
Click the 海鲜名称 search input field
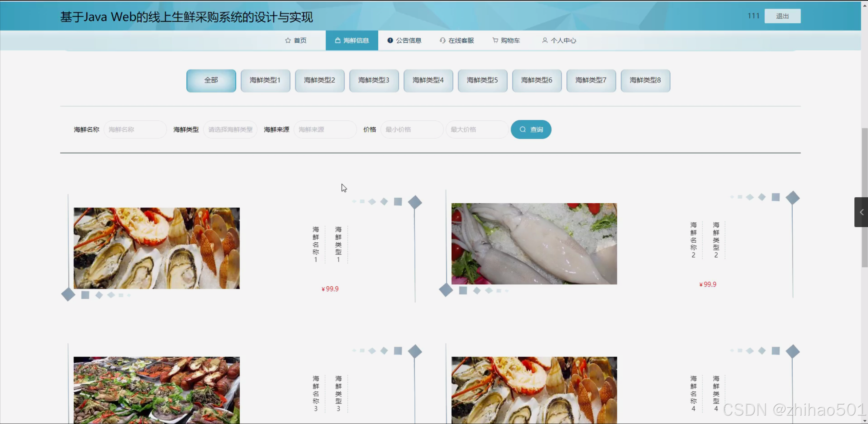[x=135, y=129]
